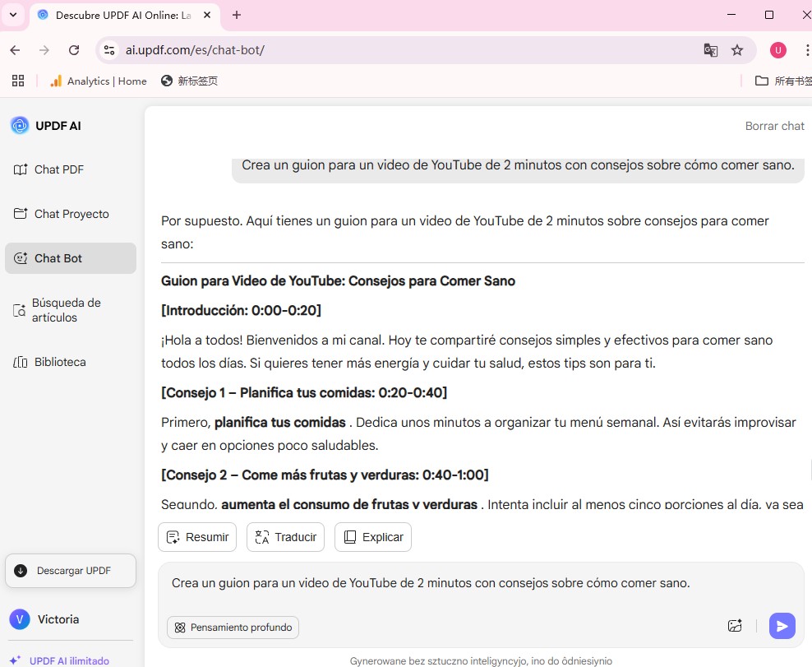Close the Descubre UPDF AI tab

(207, 15)
